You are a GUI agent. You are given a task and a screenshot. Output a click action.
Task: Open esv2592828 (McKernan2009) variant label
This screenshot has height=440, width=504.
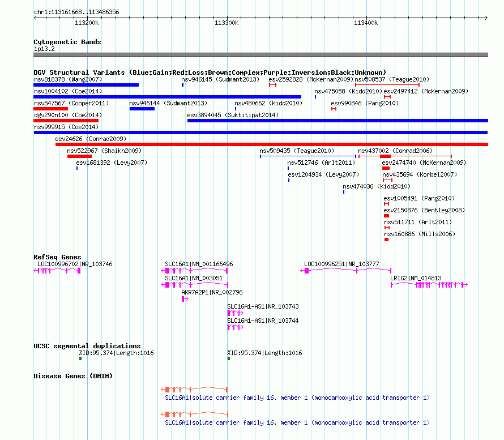[311, 79]
